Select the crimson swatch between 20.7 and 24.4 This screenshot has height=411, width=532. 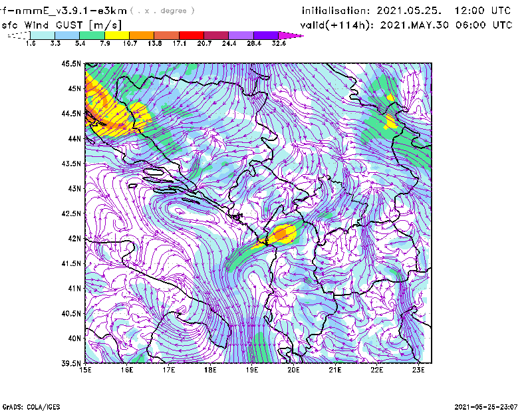(x=217, y=35)
